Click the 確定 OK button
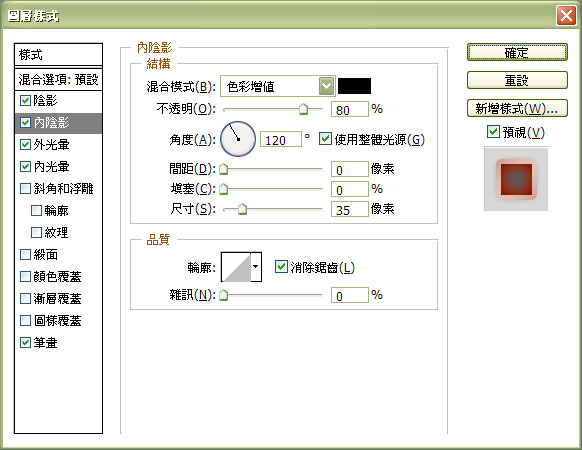This screenshot has width=582, height=450. click(x=517, y=52)
